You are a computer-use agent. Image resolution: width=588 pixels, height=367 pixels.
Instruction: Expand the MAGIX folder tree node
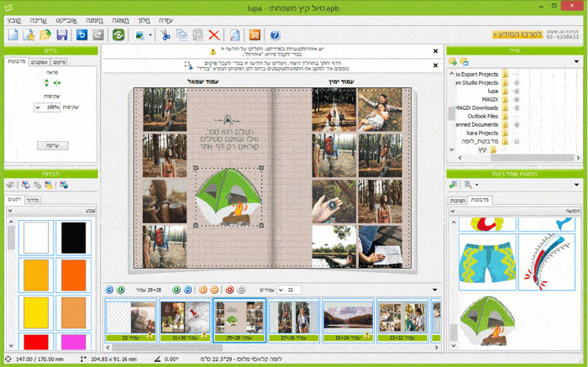tap(516, 100)
